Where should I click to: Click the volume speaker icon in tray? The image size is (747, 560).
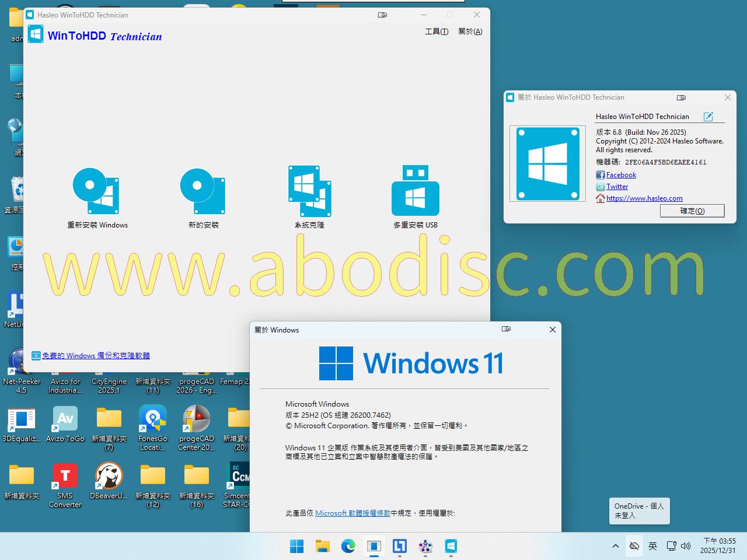click(686, 547)
